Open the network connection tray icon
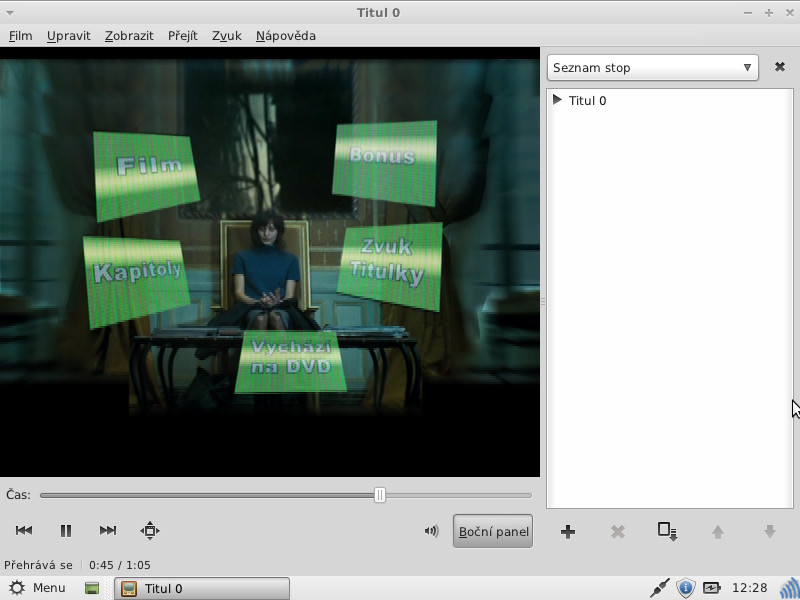Viewport: 800px width, 600px height. pyautogui.click(x=660, y=588)
